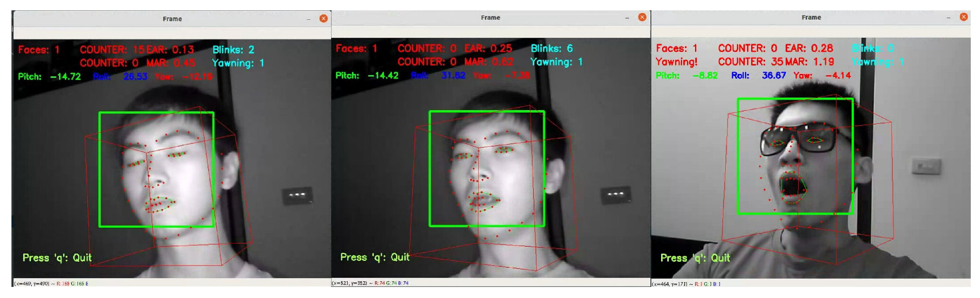Click the "EAR: 0.13" reading

[170, 50]
